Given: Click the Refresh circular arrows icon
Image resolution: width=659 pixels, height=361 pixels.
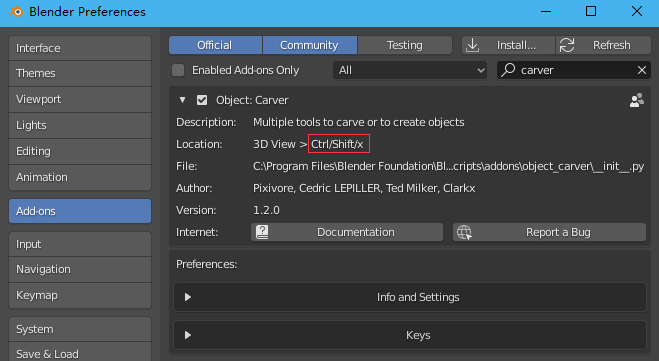Looking at the screenshot, I should point(567,45).
